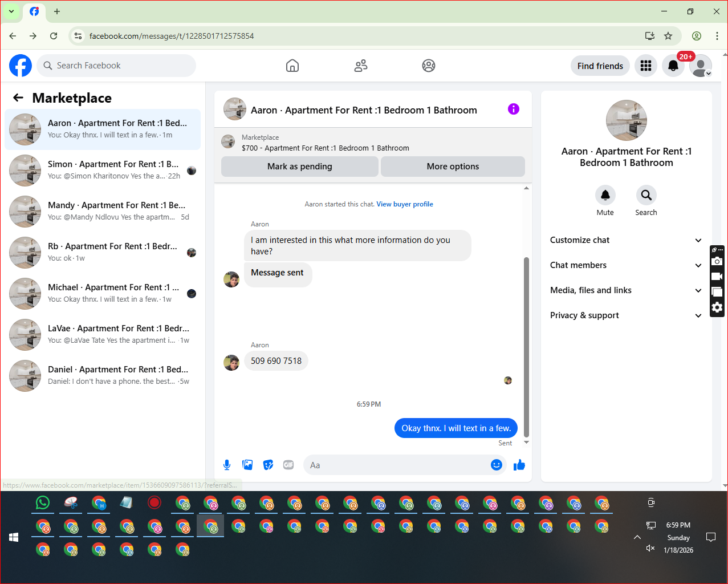Open Rb apartment conversation

click(x=103, y=253)
